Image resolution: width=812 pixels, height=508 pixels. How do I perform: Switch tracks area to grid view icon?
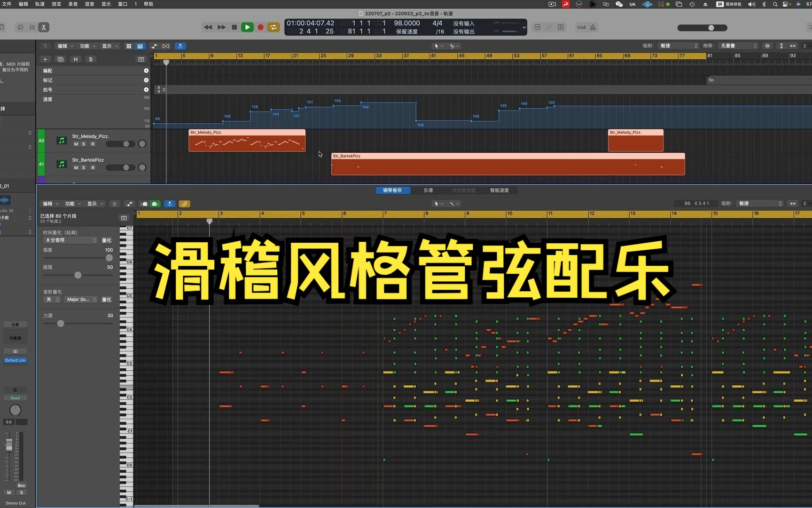129,46
